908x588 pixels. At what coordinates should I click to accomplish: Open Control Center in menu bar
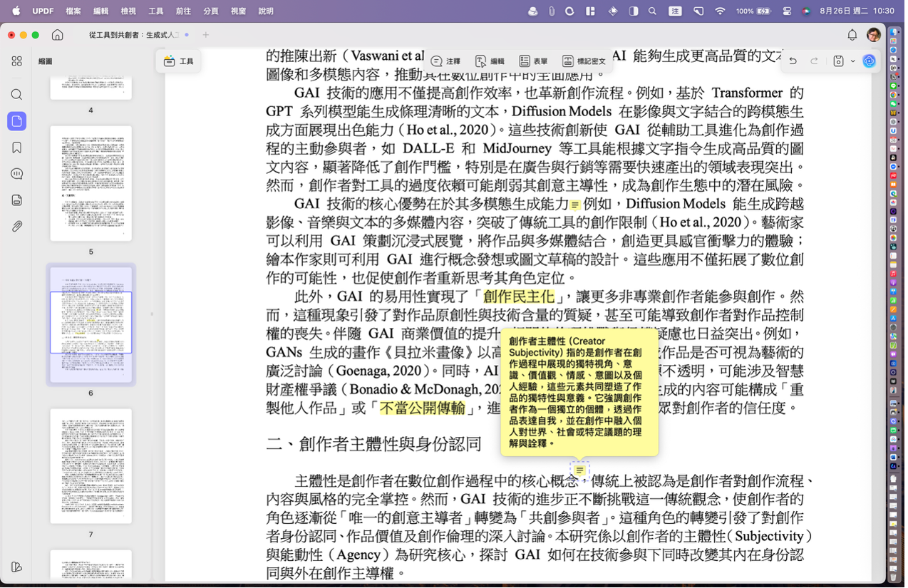click(788, 11)
